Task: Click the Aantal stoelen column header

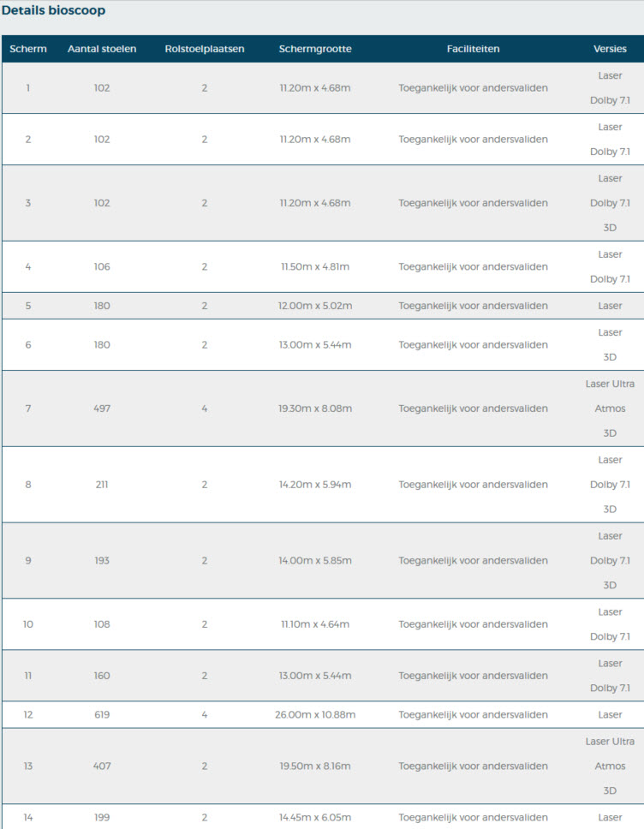Action: (102, 49)
